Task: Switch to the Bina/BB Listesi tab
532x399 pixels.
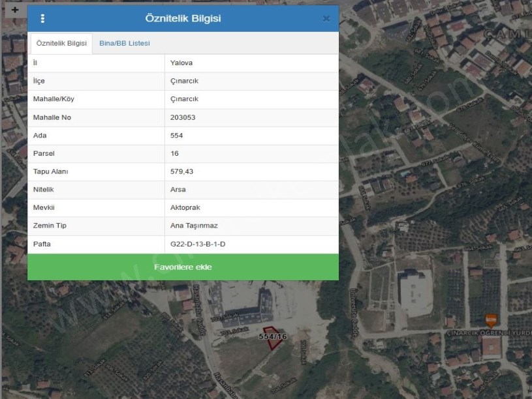Action: 124,43
